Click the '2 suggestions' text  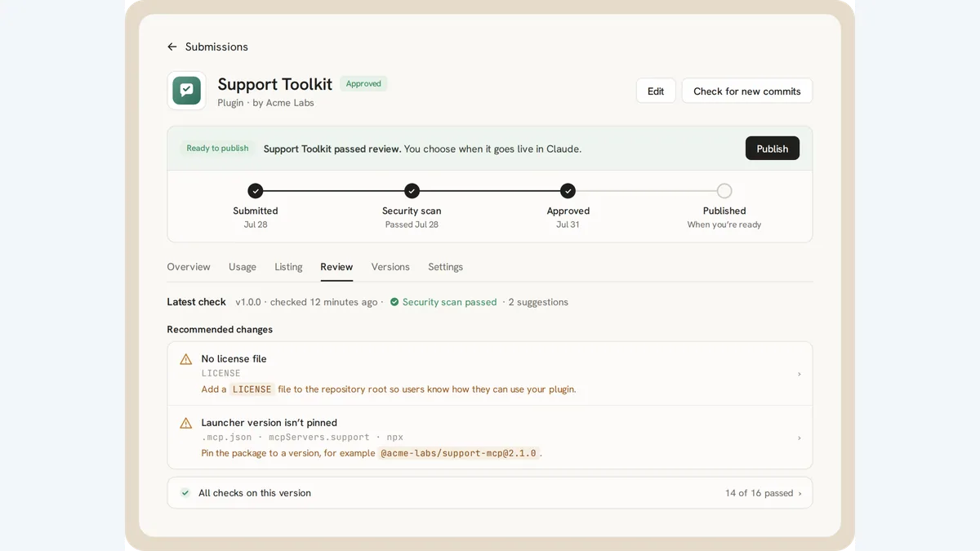coord(538,302)
